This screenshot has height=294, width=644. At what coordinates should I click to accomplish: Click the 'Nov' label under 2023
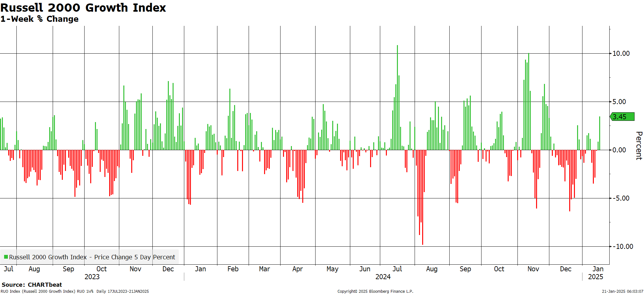135,269
